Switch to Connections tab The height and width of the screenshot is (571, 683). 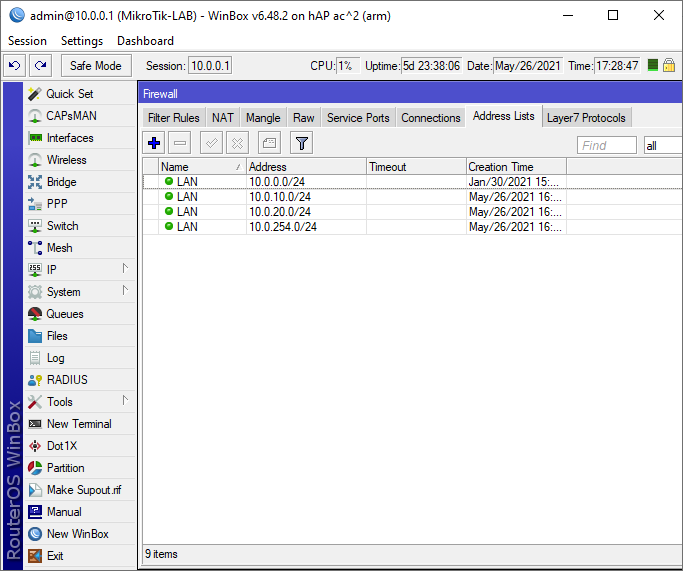coord(431,118)
